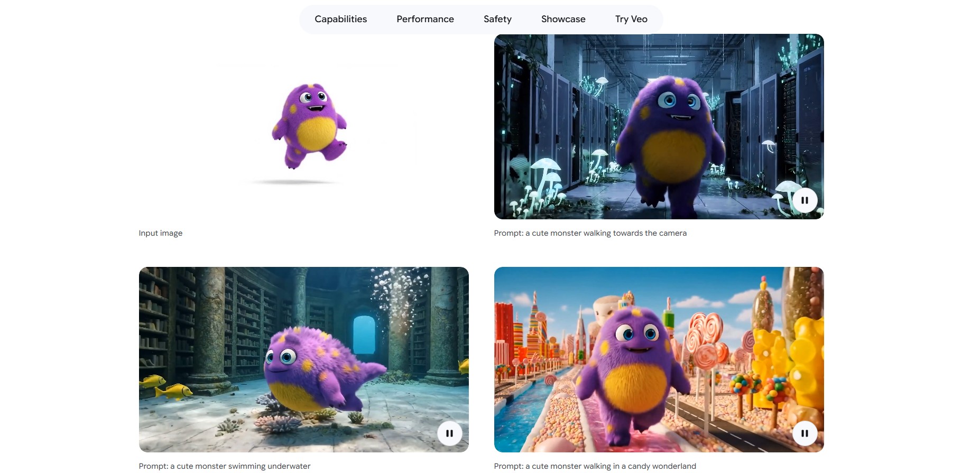This screenshot has width=980, height=473.
Task: Open the Capabilities tab
Action: point(340,19)
